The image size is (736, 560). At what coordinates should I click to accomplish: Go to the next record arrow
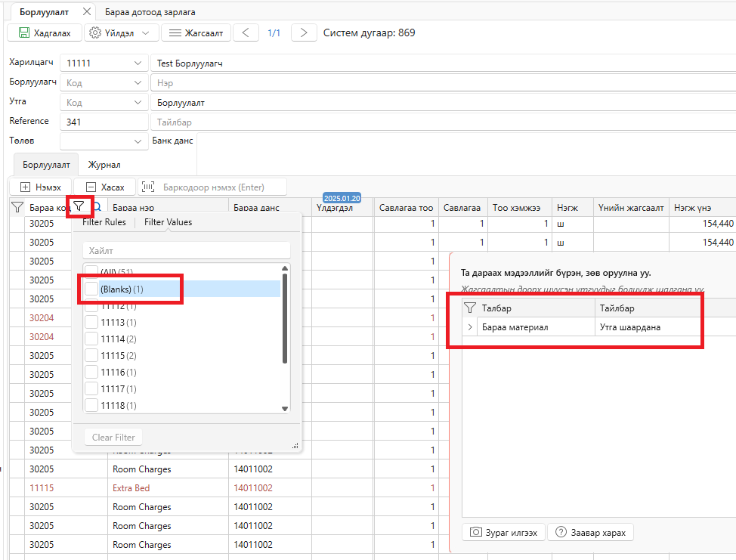tap(304, 32)
